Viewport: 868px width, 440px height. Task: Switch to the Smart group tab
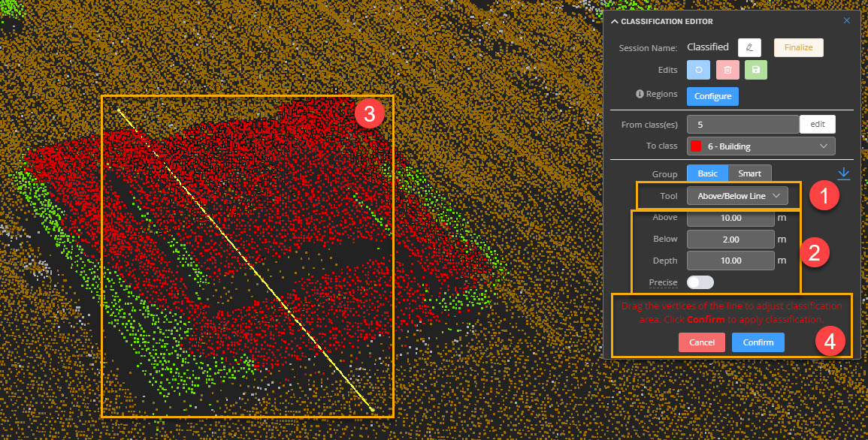point(749,173)
